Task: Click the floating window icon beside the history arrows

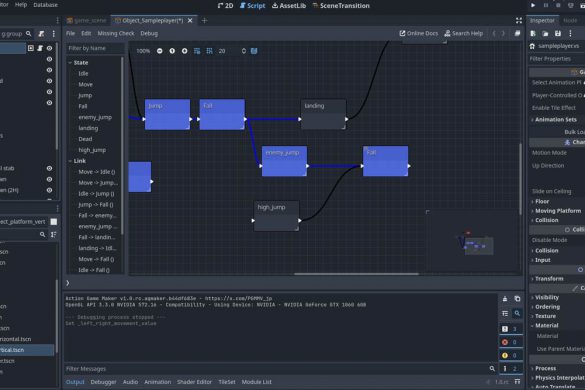Action: (x=517, y=33)
